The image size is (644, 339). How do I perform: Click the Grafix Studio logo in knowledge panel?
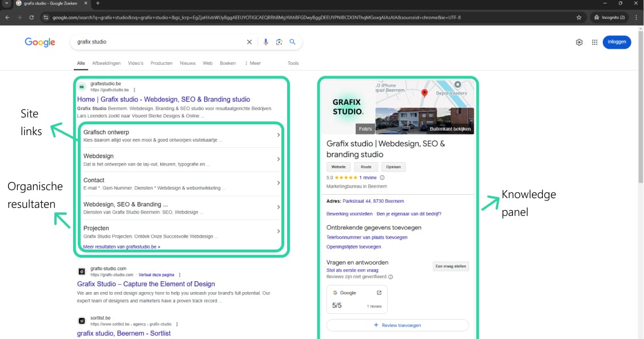tap(348, 107)
